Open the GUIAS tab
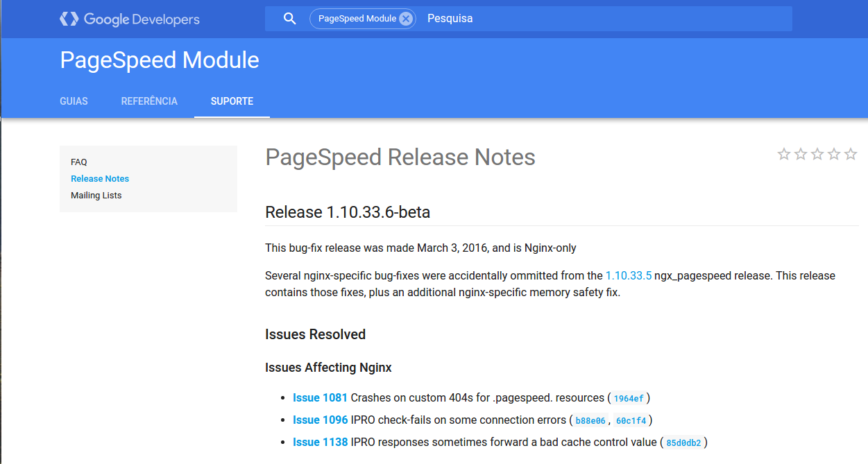The image size is (868, 464). point(74,101)
